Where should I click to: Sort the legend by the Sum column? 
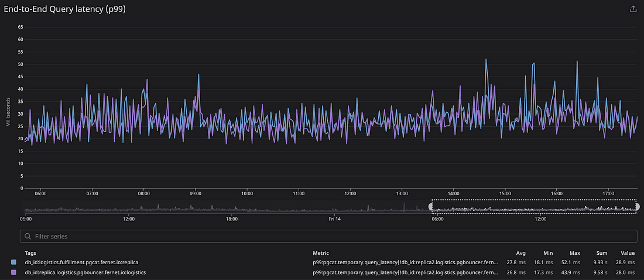(x=602, y=253)
